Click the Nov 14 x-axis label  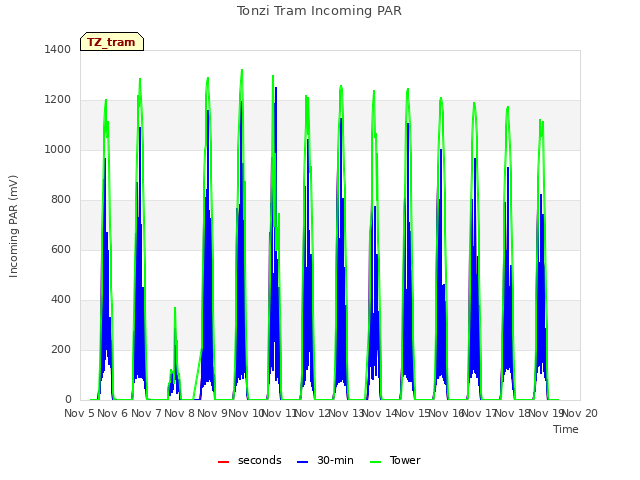click(379, 413)
